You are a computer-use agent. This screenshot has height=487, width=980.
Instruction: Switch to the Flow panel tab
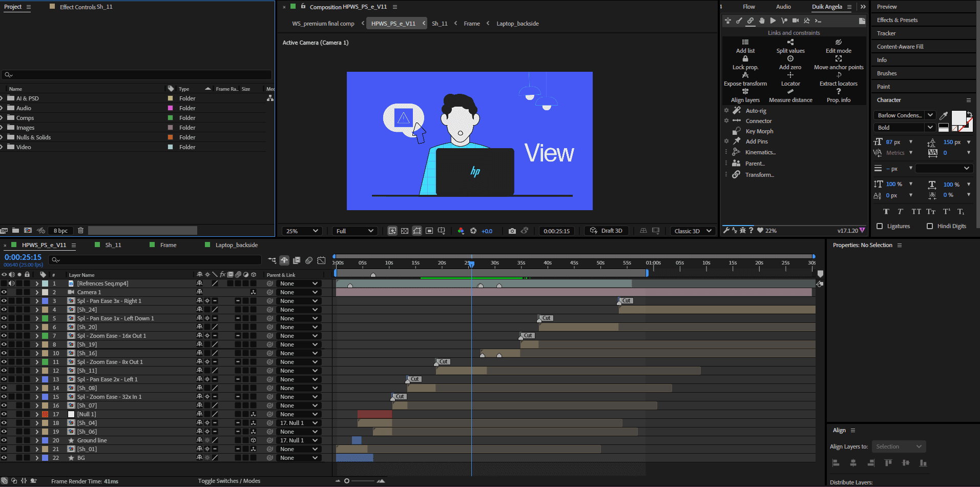749,7
